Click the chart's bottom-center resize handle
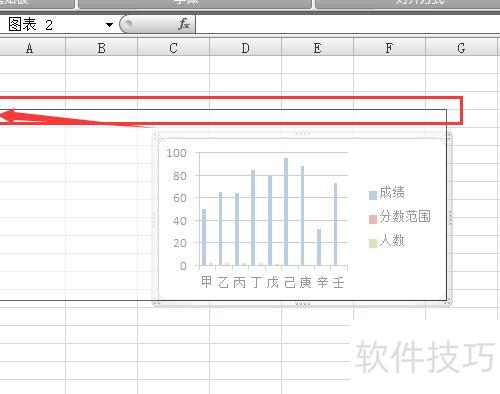The height and width of the screenshot is (394, 500). point(303,304)
